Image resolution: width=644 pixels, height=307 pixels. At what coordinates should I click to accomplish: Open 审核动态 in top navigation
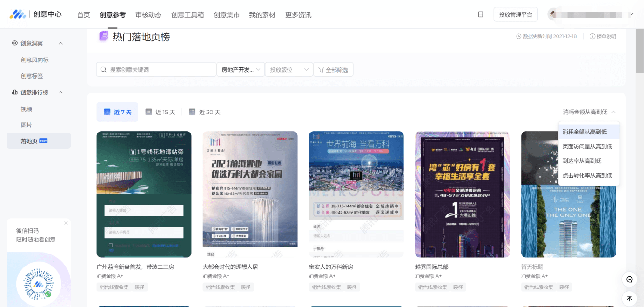tap(148, 15)
